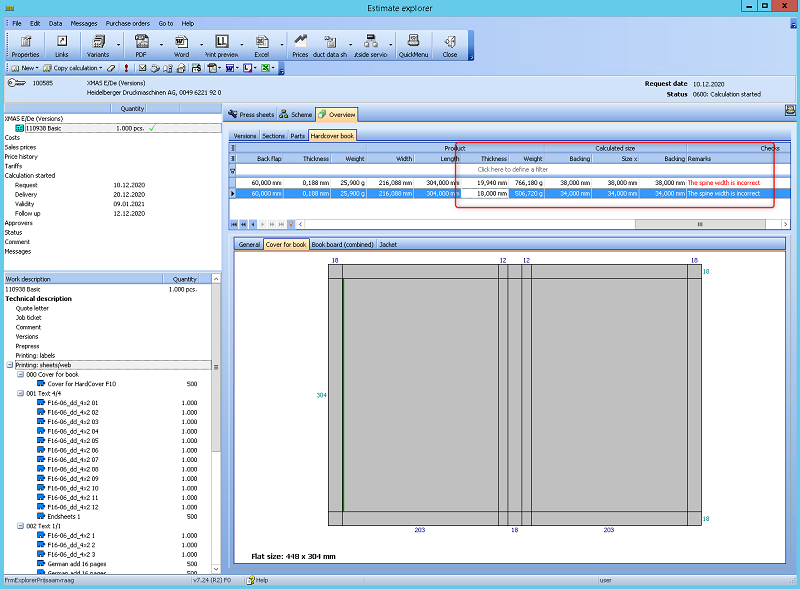Collapse the 001 Text 4/4 node
800x589 pixels.
[20, 393]
